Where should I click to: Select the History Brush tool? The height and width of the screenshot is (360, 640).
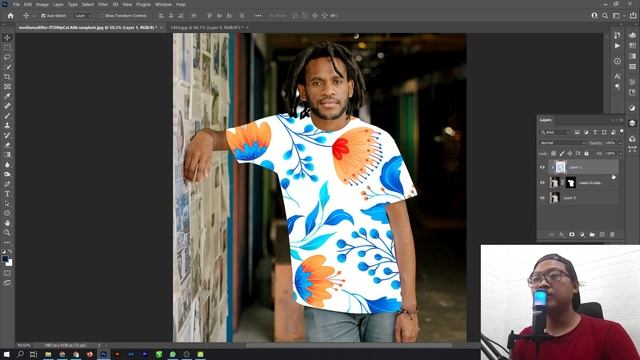(7, 135)
